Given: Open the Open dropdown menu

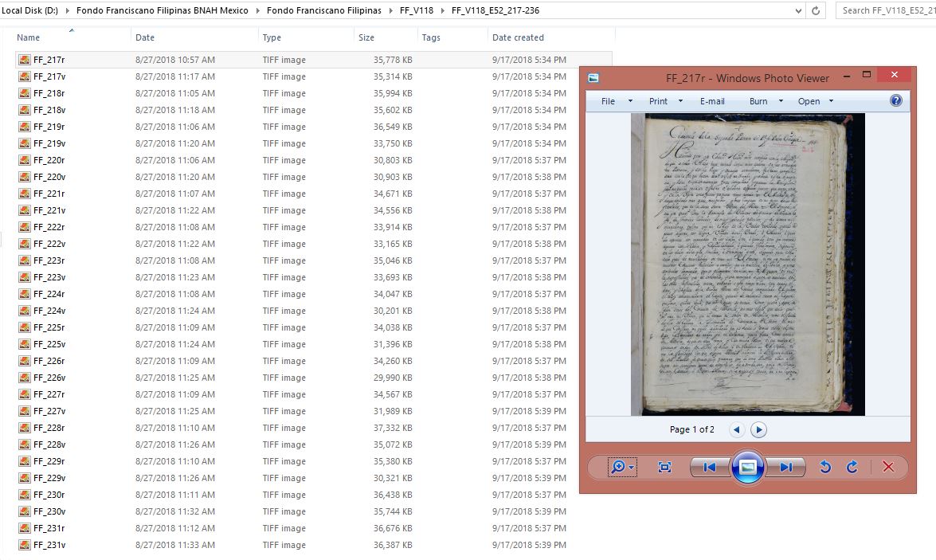Looking at the screenshot, I should click(815, 101).
